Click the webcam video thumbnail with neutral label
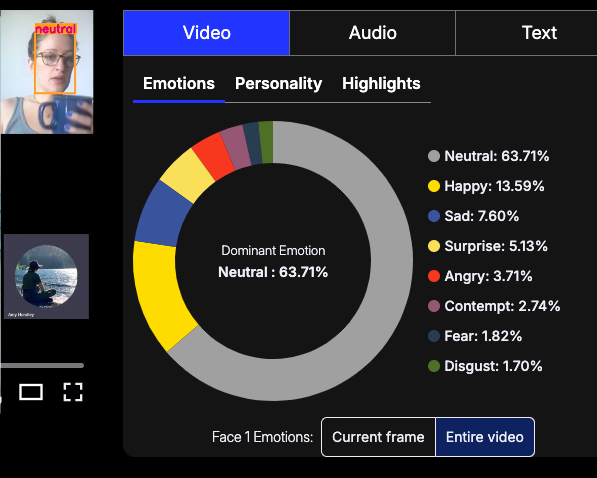 click(47, 72)
